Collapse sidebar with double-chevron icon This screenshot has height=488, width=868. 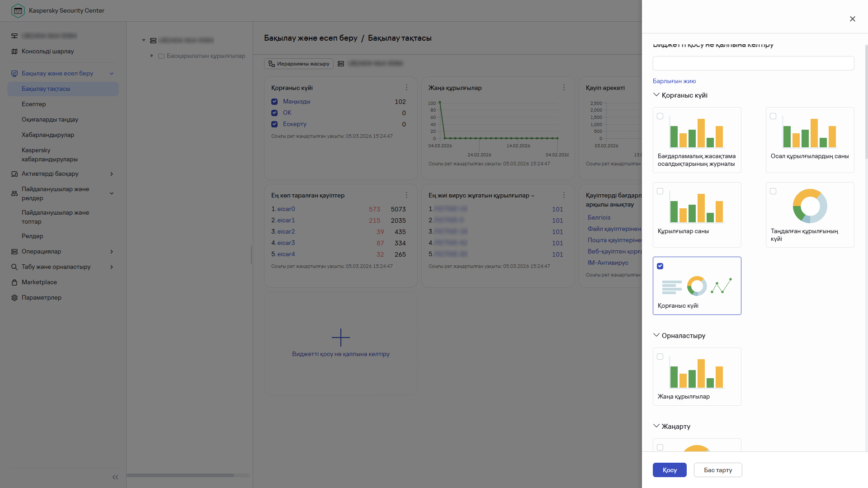115,477
